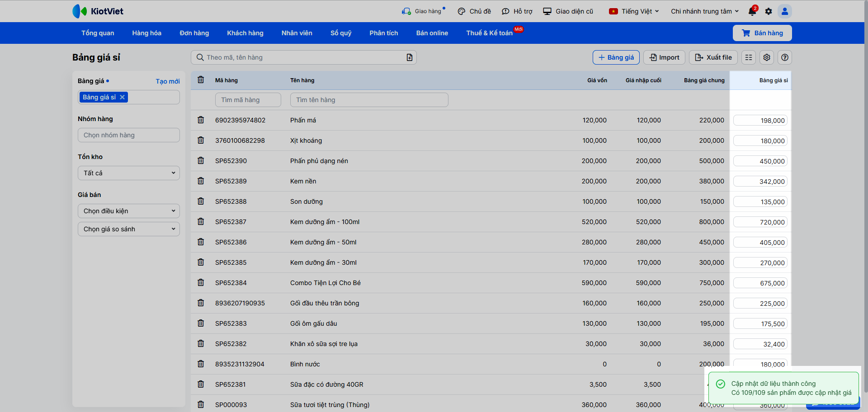Click the Tìm tên hàng search field
Image resolution: width=868 pixels, height=412 pixels.
369,100
